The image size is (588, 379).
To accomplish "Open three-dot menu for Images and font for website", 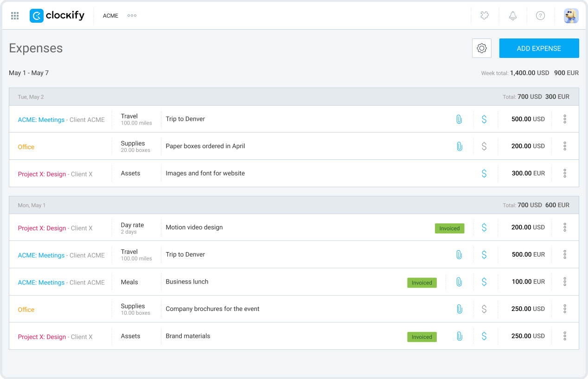I will 565,173.
